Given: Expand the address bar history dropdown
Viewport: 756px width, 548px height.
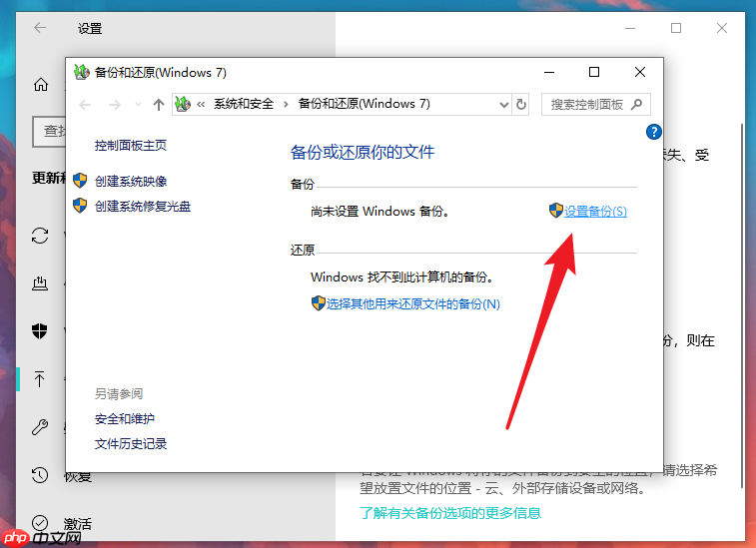Looking at the screenshot, I should [x=504, y=104].
